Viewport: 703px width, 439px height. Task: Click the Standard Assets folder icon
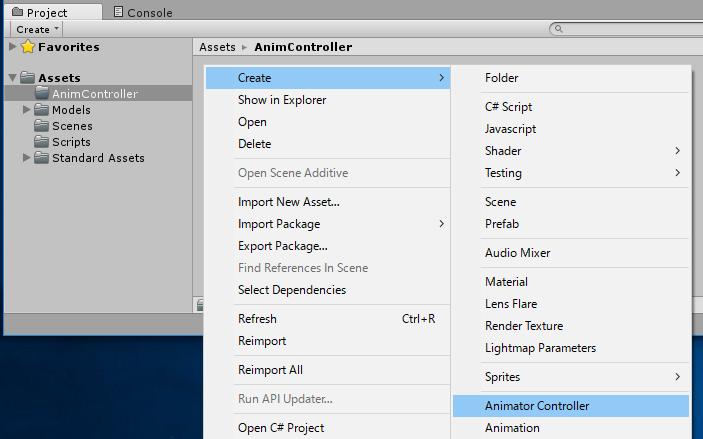pos(42,158)
